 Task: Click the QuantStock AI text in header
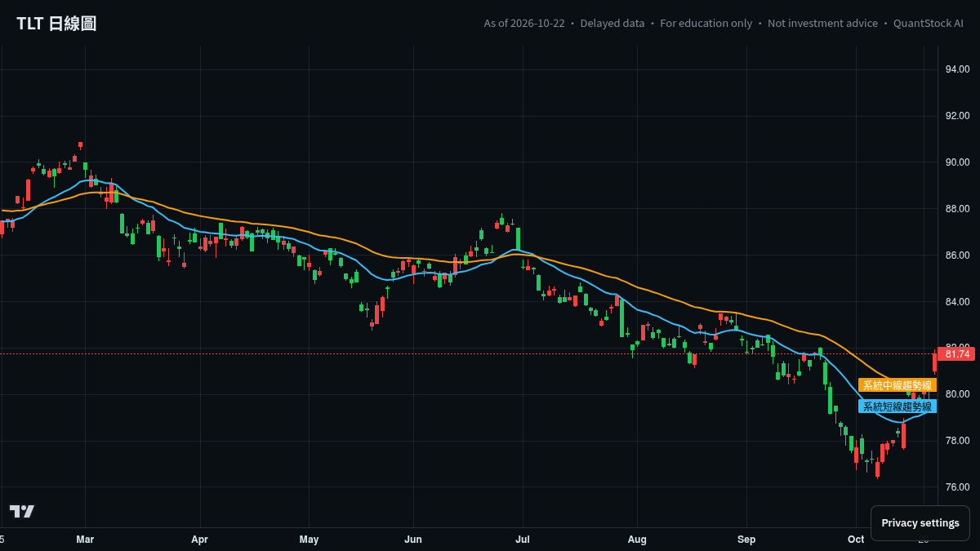coord(929,24)
